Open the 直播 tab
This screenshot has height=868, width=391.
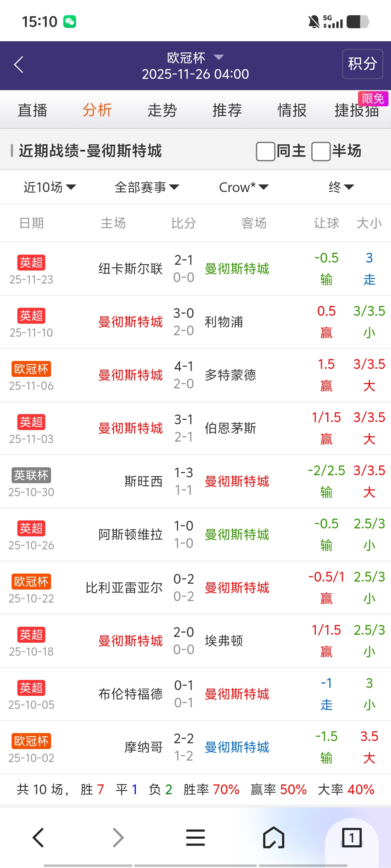click(33, 110)
